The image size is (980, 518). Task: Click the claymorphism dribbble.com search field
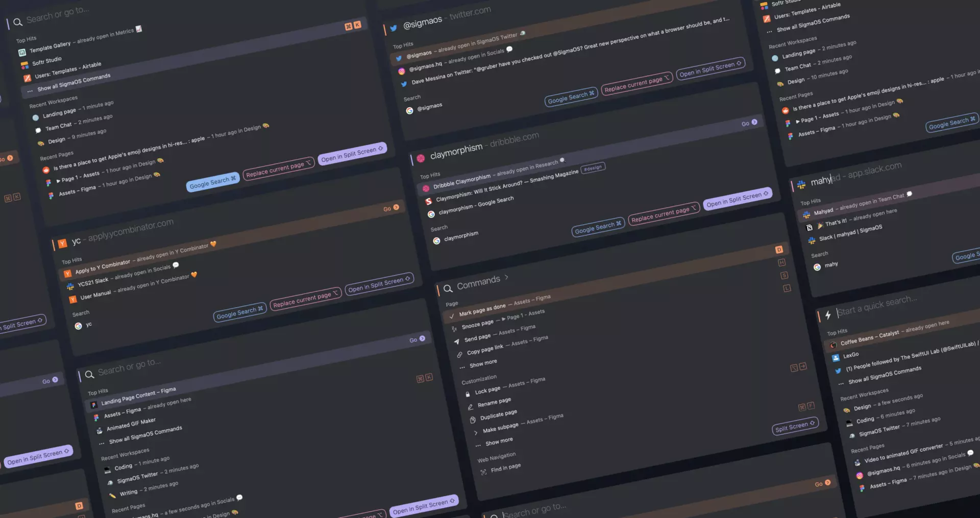point(484,145)
